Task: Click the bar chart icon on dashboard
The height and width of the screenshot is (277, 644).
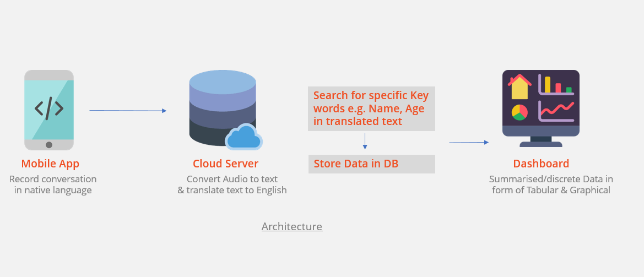Action: (x=556, y=85)
